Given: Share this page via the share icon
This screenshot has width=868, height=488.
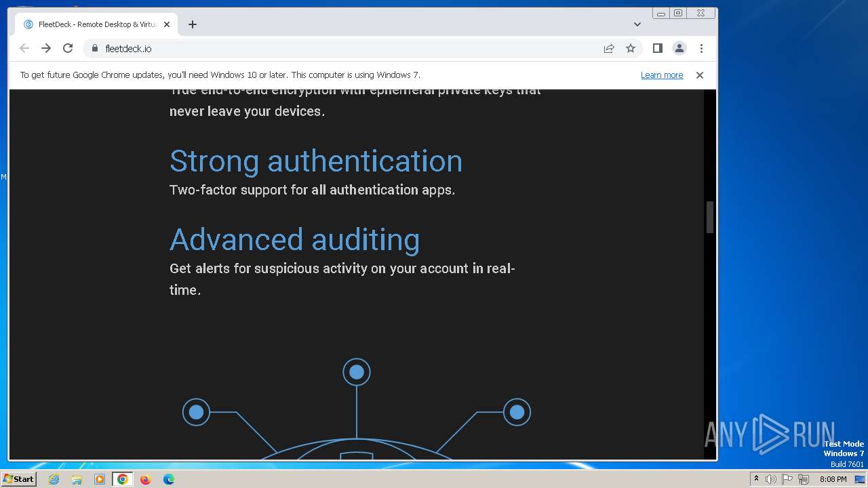Looking at the screenshot, I should coord(609,48).
